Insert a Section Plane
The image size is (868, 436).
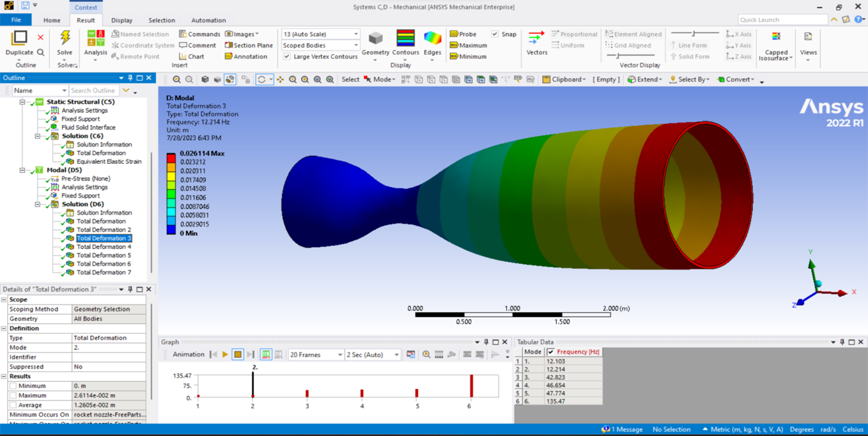click(249, 45)
